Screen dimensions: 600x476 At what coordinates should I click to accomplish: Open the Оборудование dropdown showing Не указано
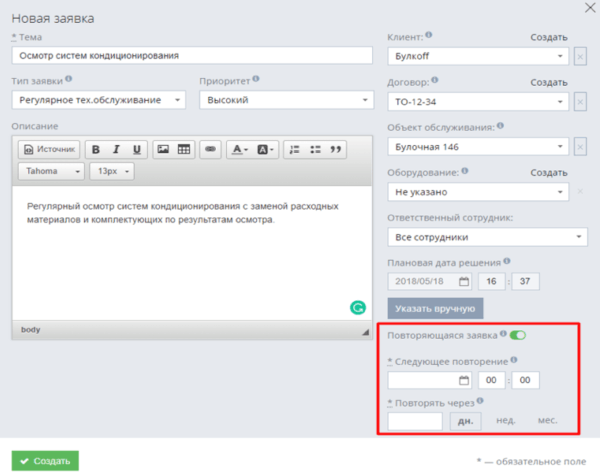pos(478,192)
